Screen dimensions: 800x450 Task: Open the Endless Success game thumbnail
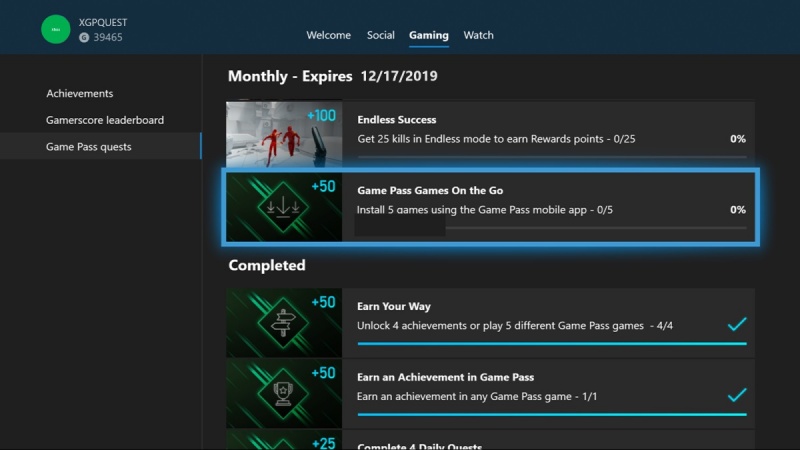(x=284, y=134)
